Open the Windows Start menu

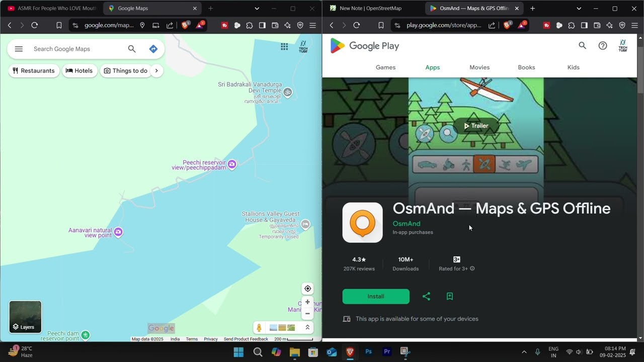pyautogui.click(x=238, y=352)
